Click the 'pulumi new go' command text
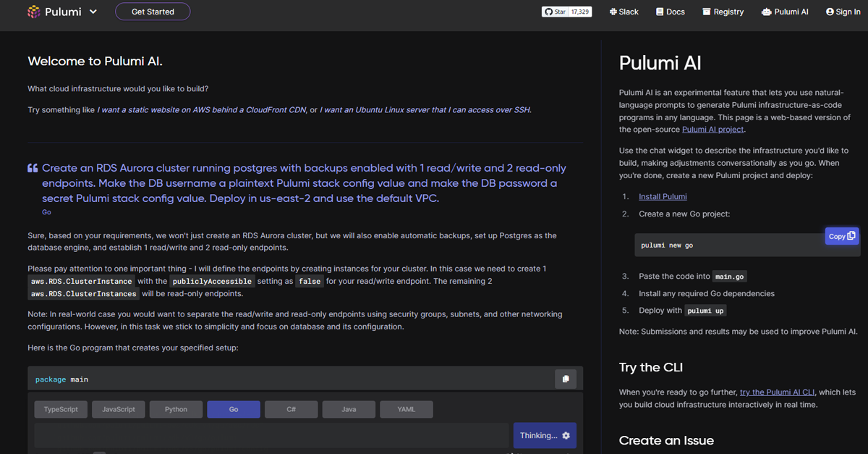868x454 pixels. [667, 245]
